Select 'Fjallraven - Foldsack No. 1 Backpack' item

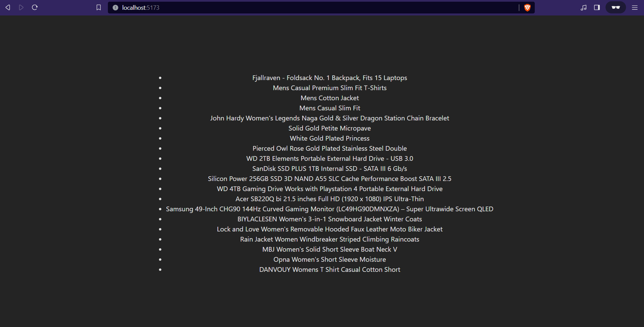330,78
